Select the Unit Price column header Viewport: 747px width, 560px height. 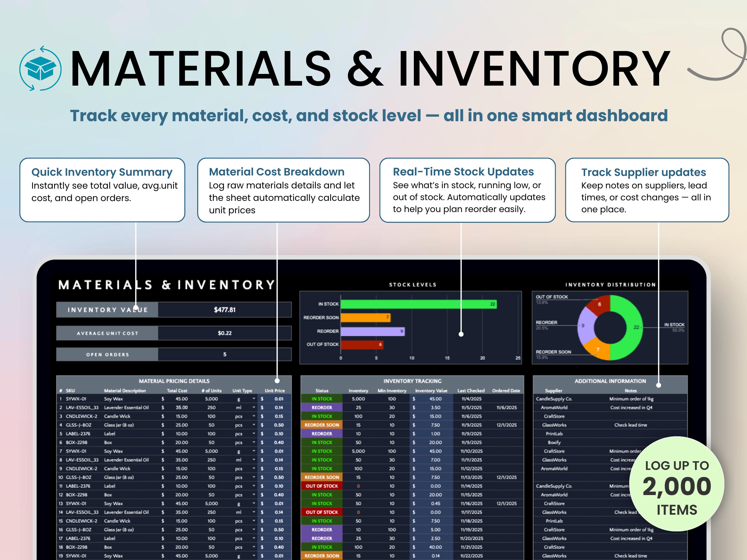coord(275,391)
